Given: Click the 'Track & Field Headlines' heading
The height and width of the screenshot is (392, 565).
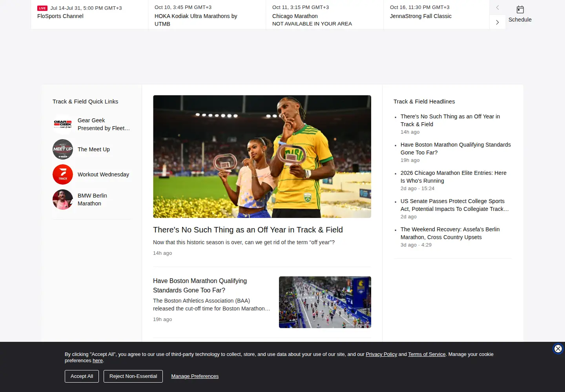Looking at the screenshot, I should click(x=424, y=102).
